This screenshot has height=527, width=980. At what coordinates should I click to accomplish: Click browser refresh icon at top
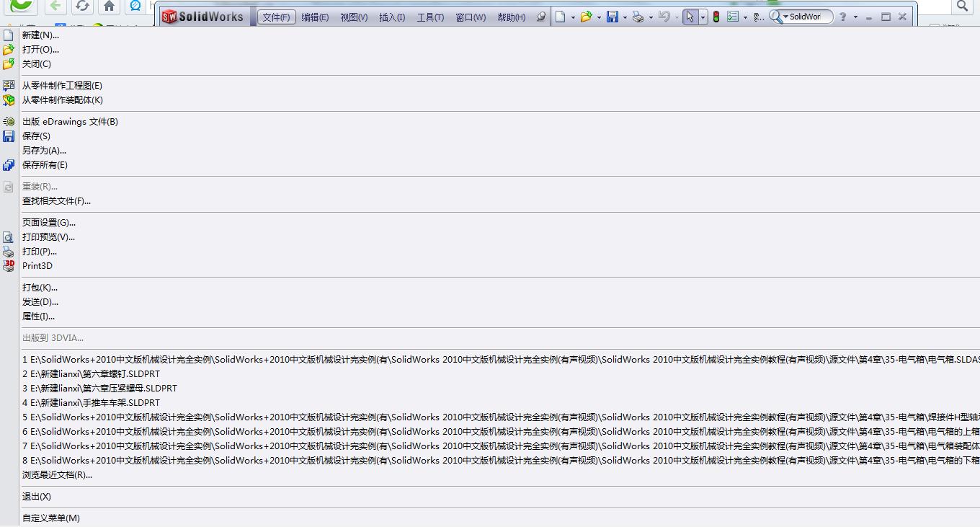82,6
